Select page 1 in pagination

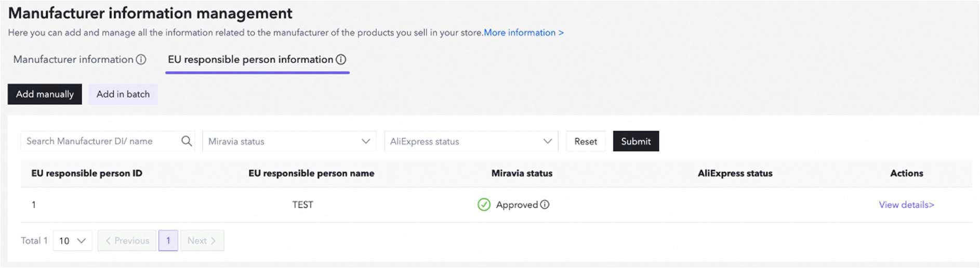(x=168, y=240)
